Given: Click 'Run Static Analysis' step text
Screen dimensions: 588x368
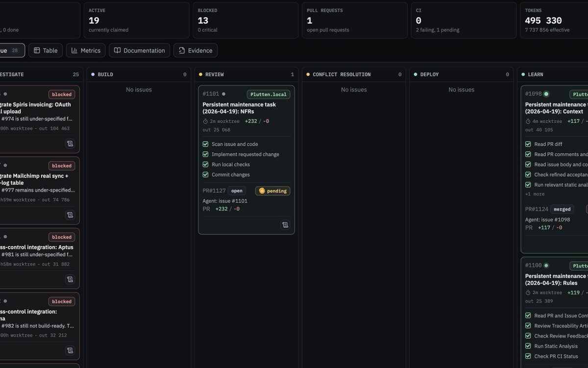Looking at the screenshot, I should click(556, 346).
